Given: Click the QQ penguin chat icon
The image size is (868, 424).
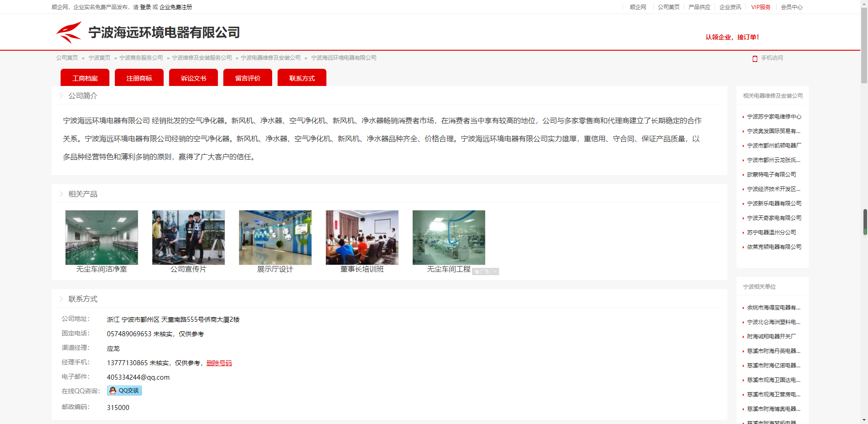Looking at the screenshot, I should click(113, 391).
